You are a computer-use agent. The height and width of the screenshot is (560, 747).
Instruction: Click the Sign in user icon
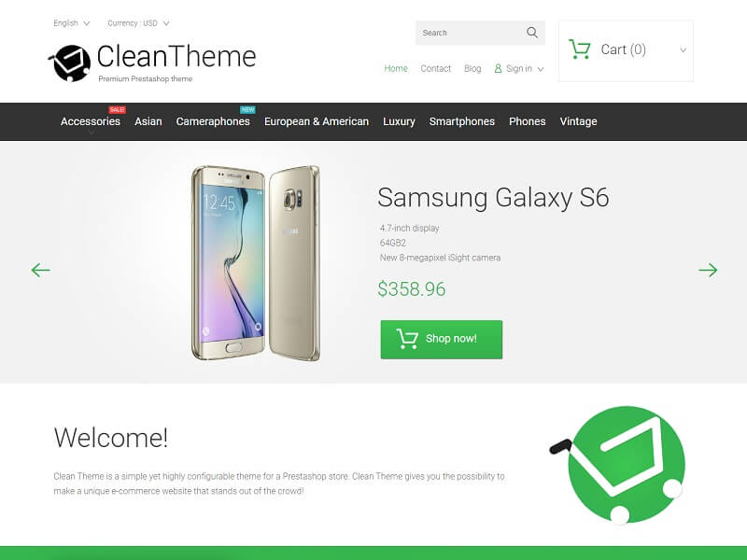[x=498, y=68]
